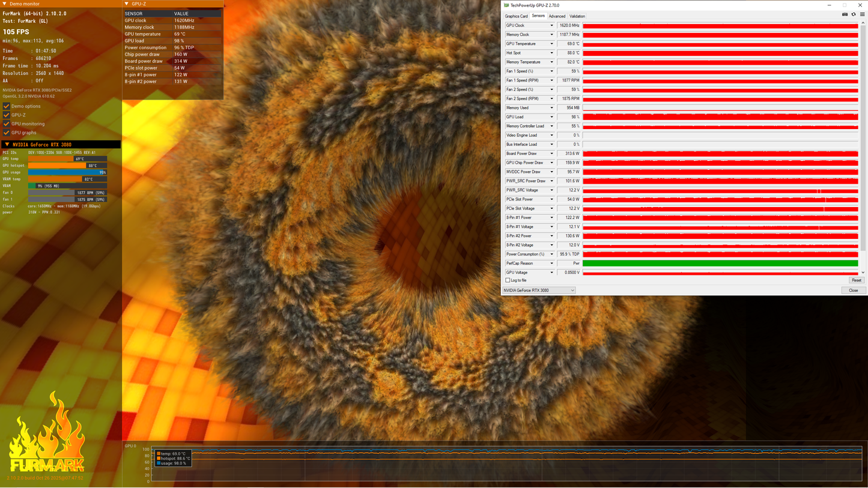This screenshot has height=488, width=868.
Task: Click the GPU Load history graph
Action: pyautogui.click(x=720, y=117)
